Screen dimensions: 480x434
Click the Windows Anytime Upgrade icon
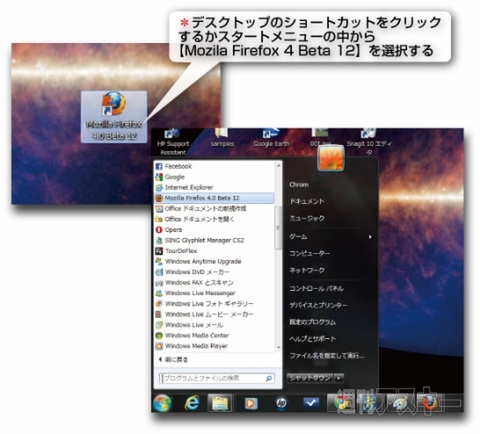coord(159,261)
